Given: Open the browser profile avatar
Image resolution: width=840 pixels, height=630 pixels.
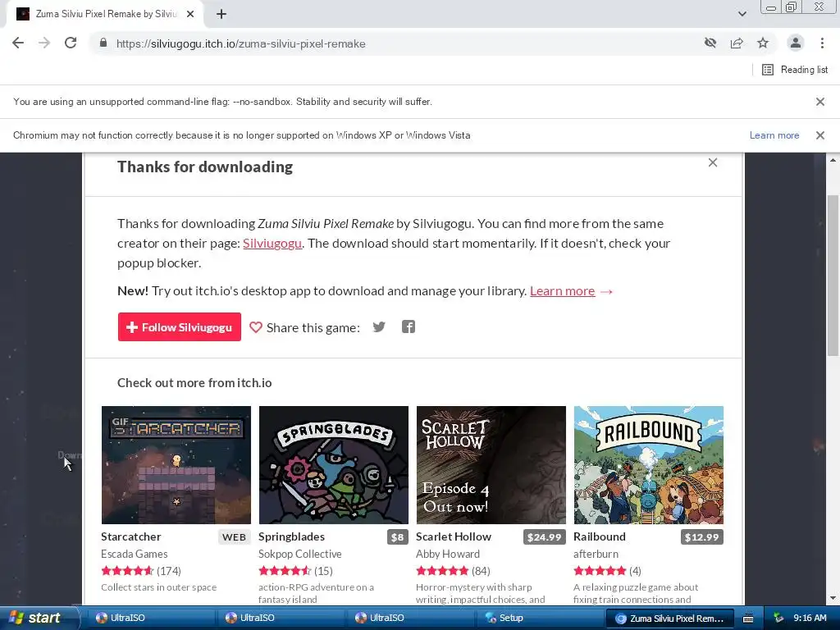Looking at the screenshot, I should pos(796,43).
